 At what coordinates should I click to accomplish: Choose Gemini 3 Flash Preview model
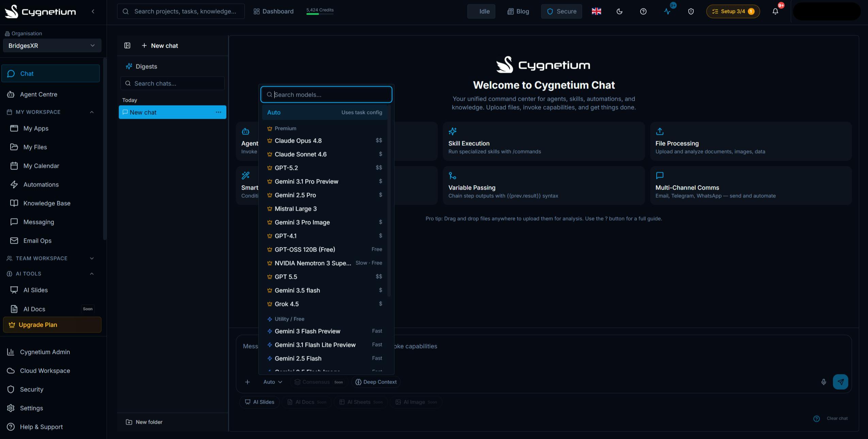coord(324,331)
